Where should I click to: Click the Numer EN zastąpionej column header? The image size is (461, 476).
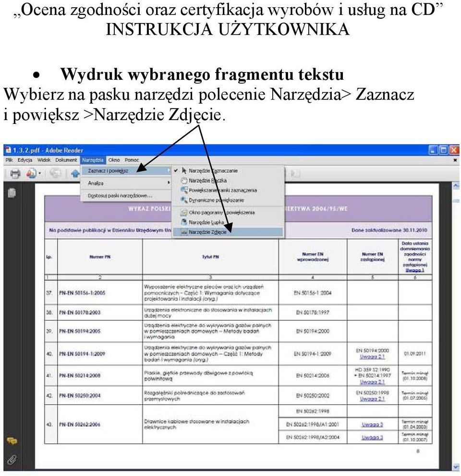(372, 257)
